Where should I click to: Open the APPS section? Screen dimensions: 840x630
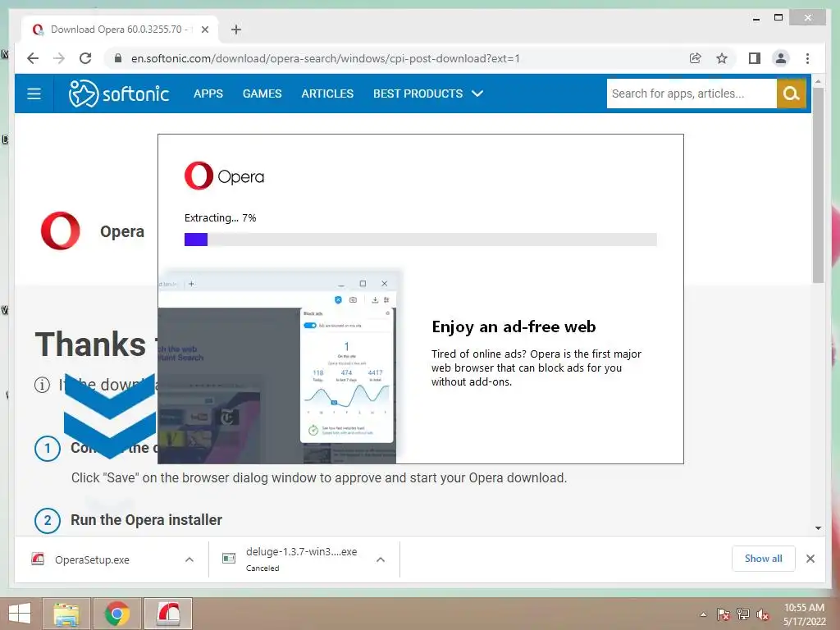click(x=208, y=94)
